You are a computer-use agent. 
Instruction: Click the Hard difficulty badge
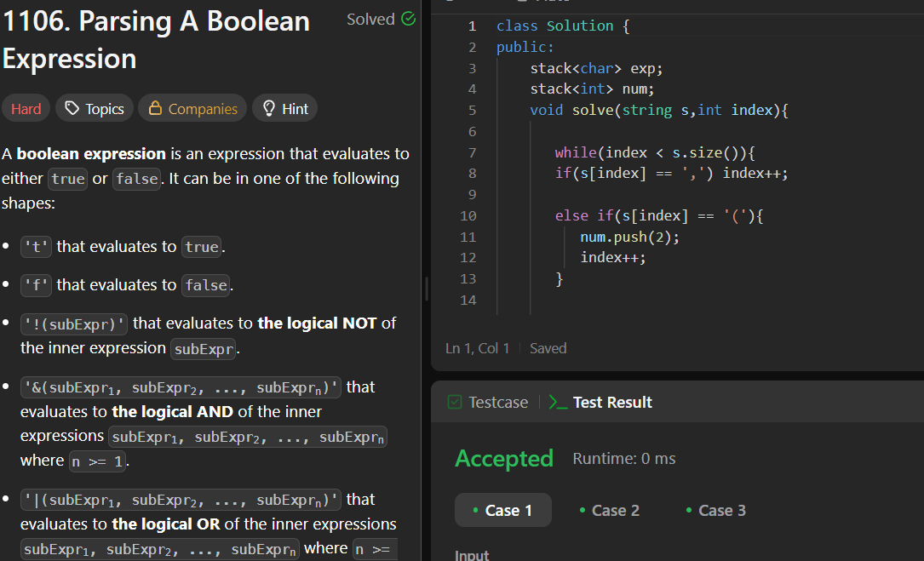[x=26, y=108]
